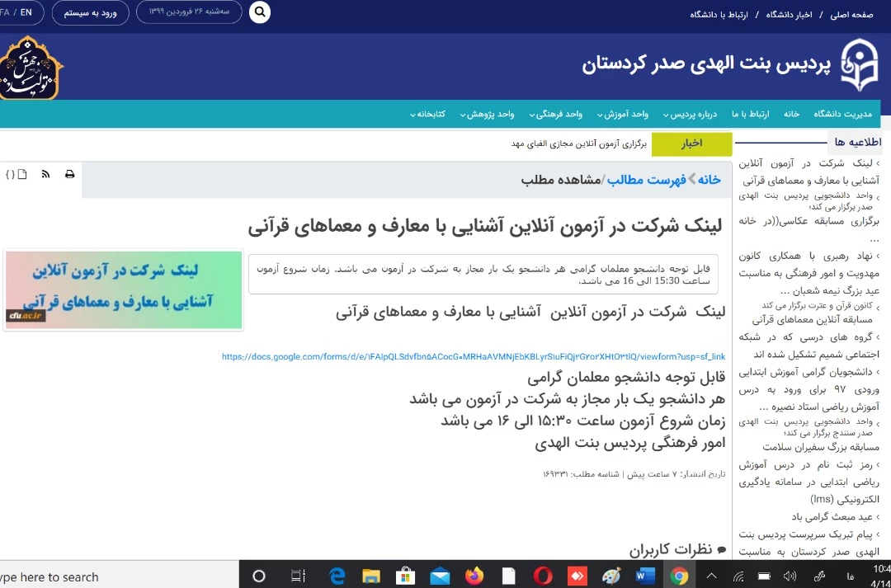Click the exam banner thumbnail image
This screenshot has height=588, width=891.
(123, 290)
